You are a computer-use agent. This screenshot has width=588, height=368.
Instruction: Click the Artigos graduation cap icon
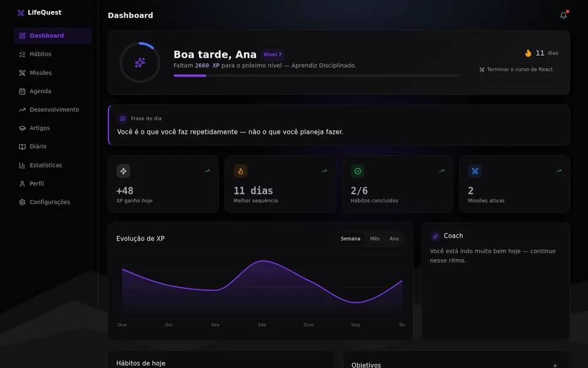coord(22,128)
